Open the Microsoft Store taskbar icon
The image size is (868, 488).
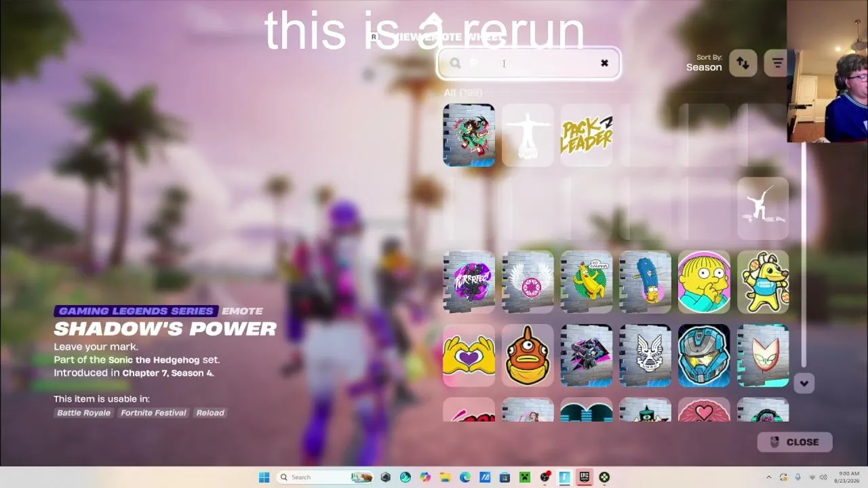pyautogui.click(x=505, y=477)
